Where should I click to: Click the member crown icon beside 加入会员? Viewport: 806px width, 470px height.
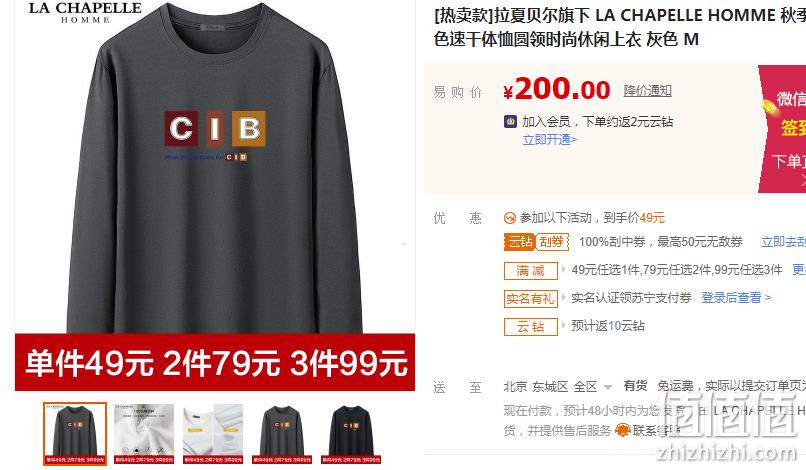pyautogui.click(x=510, y=122)
